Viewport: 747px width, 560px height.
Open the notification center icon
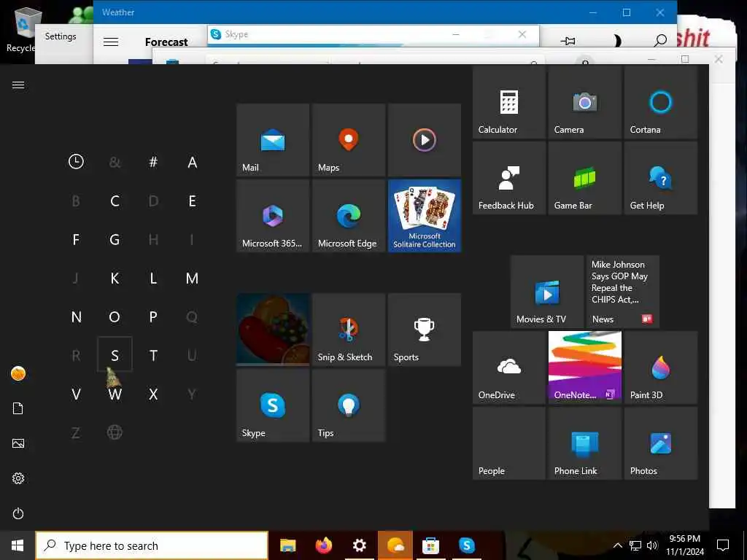[x=723, y=545]
